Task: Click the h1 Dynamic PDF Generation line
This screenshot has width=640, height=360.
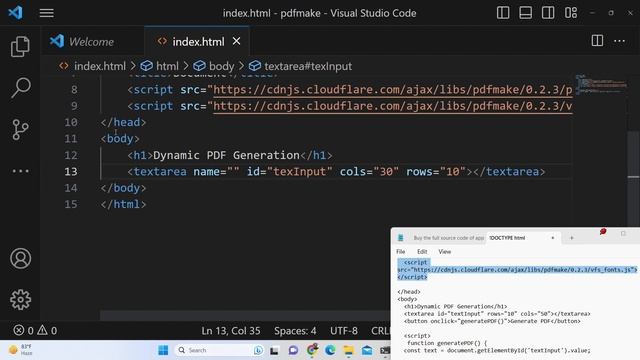Action: (230, 156)
